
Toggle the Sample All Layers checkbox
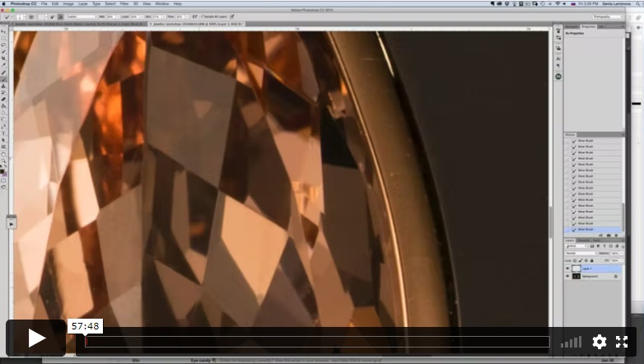coord(202,16)
